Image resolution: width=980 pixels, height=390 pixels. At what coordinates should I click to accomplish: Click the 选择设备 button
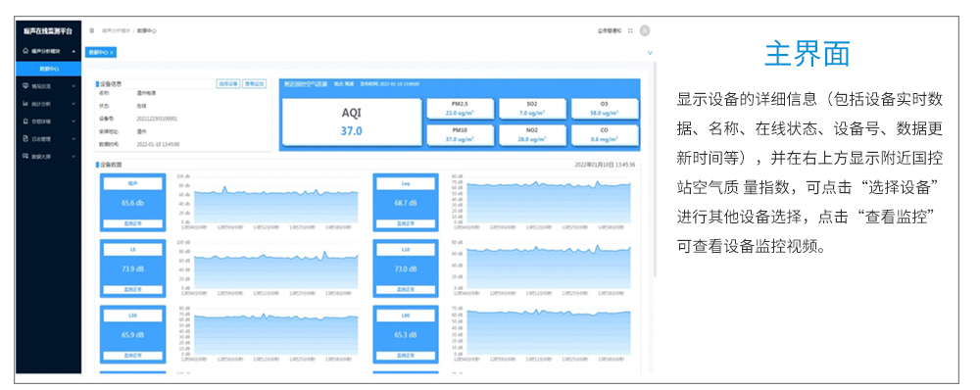[x=227, y=83]
